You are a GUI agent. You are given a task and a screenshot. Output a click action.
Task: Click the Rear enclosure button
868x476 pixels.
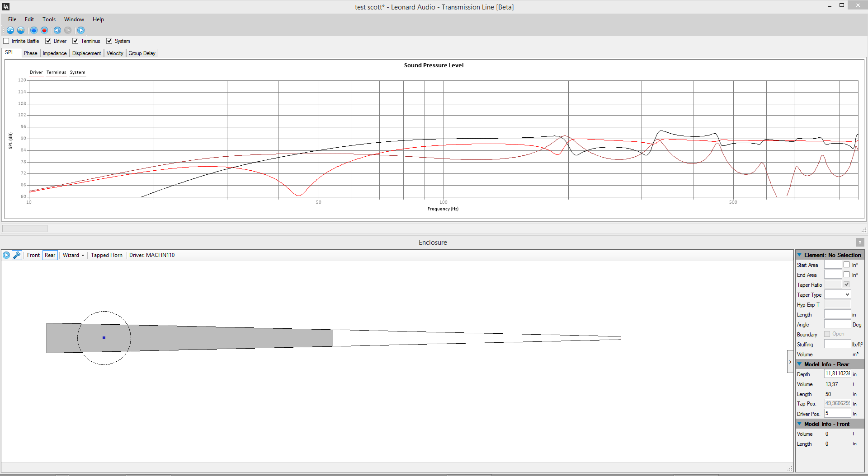click(50, 255)
